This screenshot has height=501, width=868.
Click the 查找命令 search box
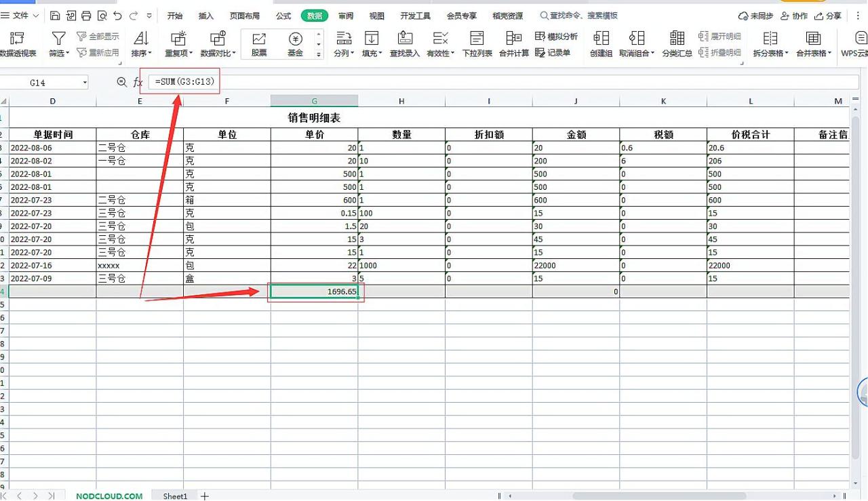pos(578,16)
